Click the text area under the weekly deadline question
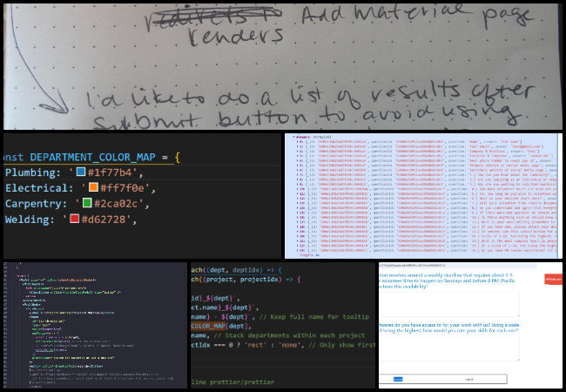The width and height of the screenshot is (566, 392). pos(448,304)
